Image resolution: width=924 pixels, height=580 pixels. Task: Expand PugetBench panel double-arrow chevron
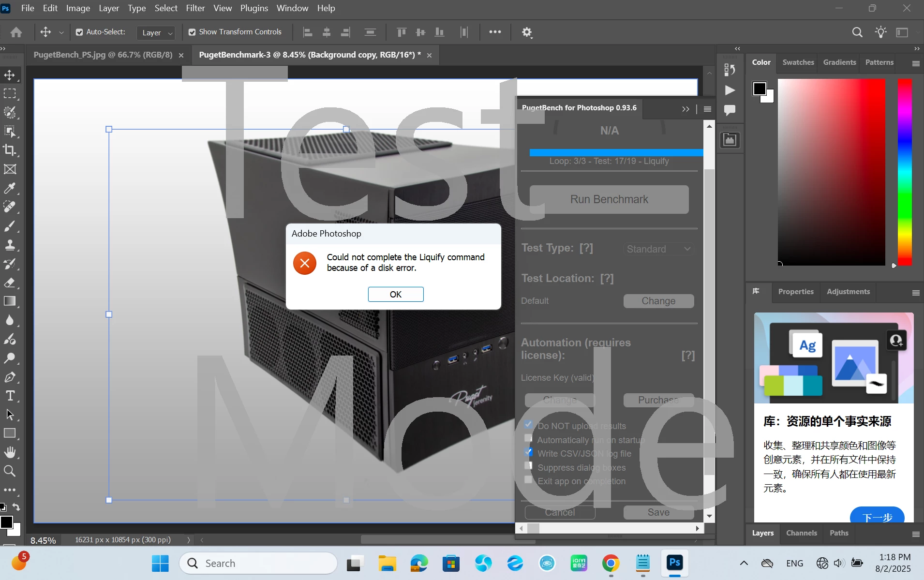(686, 109)
